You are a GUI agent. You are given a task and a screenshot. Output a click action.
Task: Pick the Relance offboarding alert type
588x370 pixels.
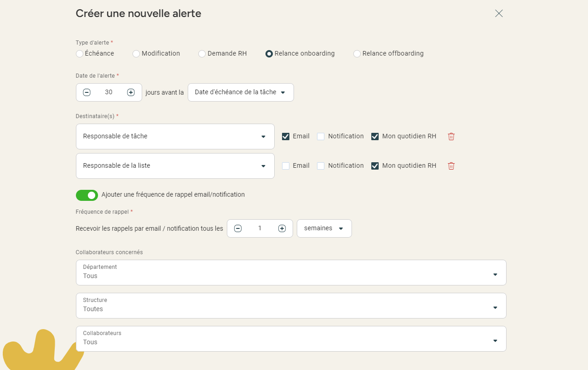click(357, 54)
